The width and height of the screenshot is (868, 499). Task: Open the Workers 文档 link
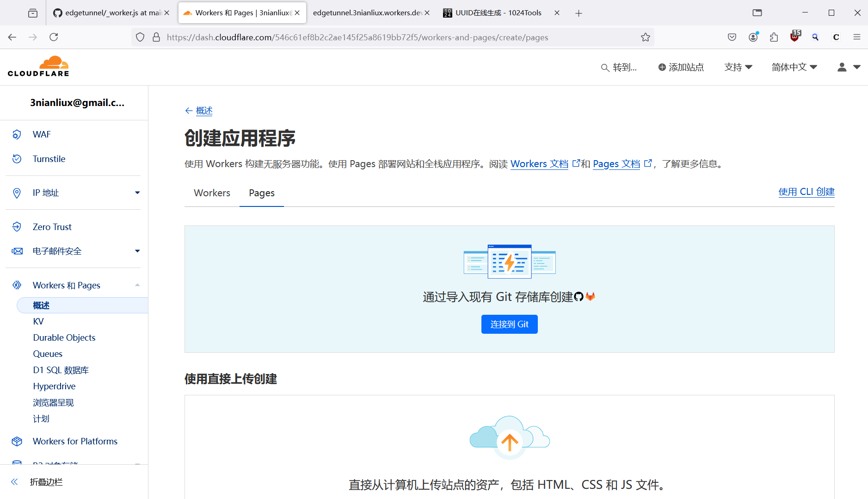(x=539, y=164)
